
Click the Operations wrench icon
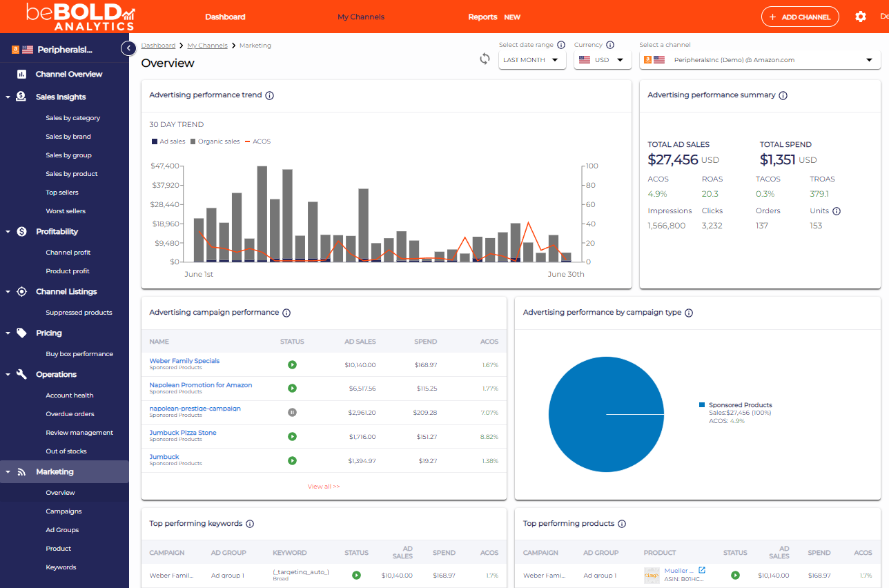(21, 374)
